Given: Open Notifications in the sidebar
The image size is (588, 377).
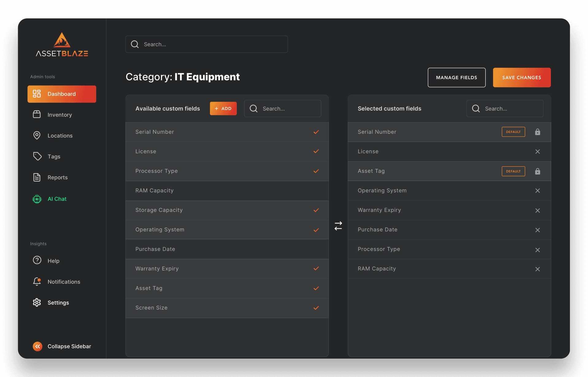Looking at the screenshot, I should pyautogui.click(x=62, y=282).
